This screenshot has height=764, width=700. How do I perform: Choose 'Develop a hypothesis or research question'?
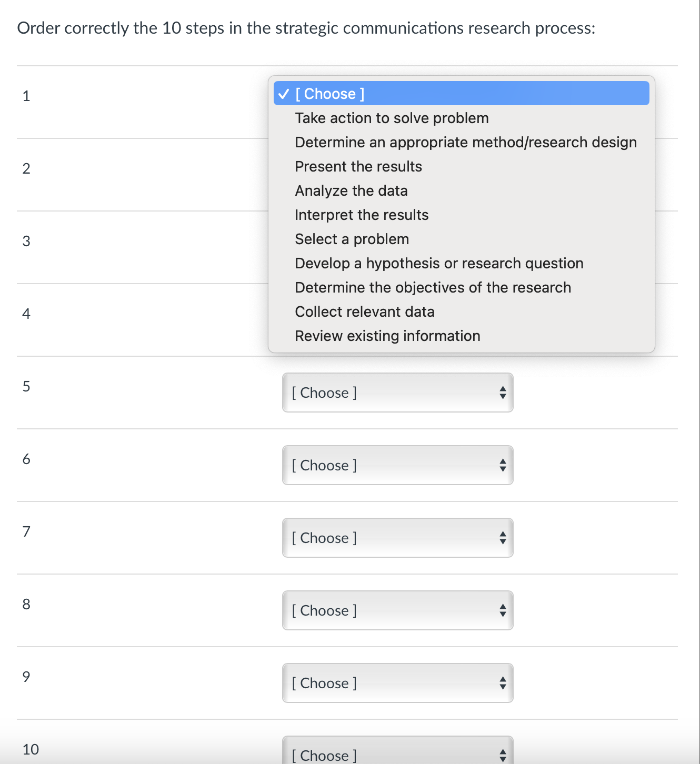438,263
